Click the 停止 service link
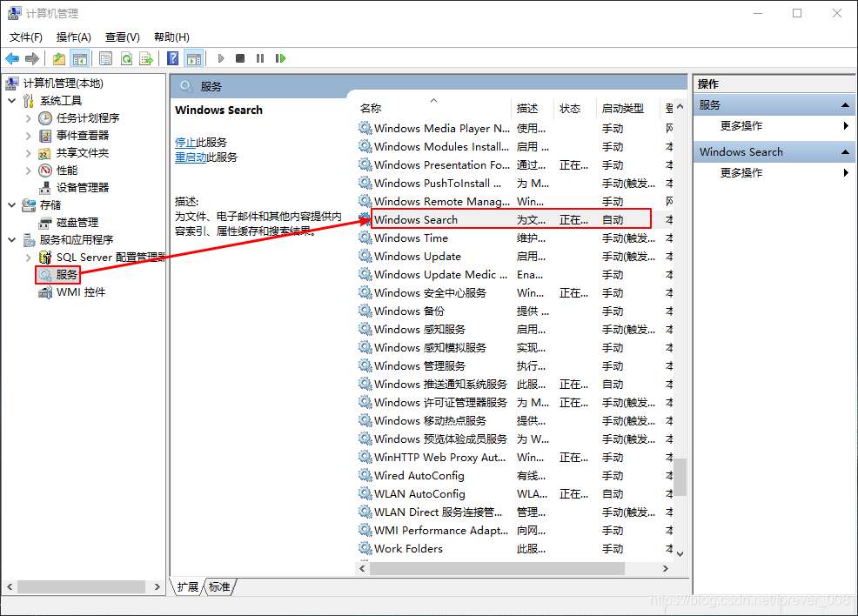Viewport: 858px width, 616px height. [185, 143]
